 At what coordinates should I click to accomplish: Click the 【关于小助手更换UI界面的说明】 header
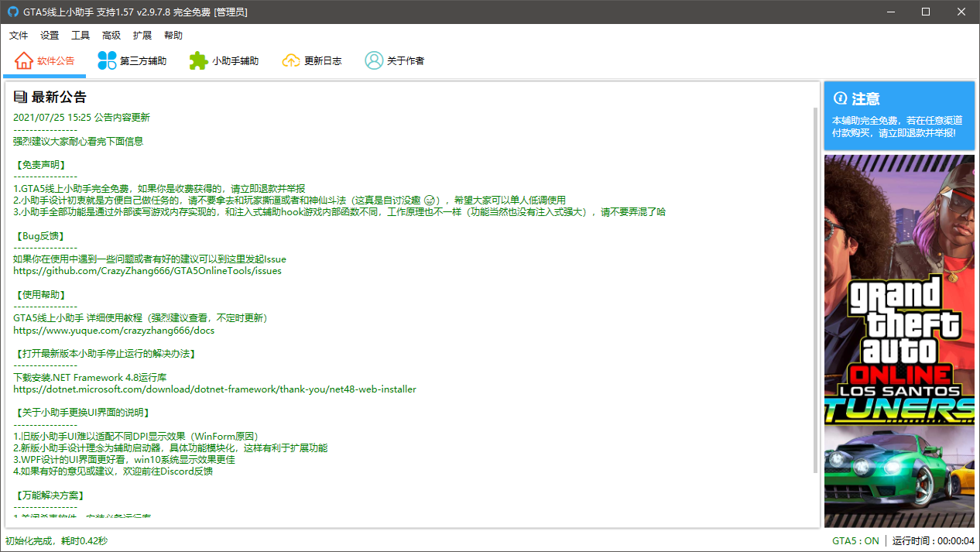click(82, 412)
